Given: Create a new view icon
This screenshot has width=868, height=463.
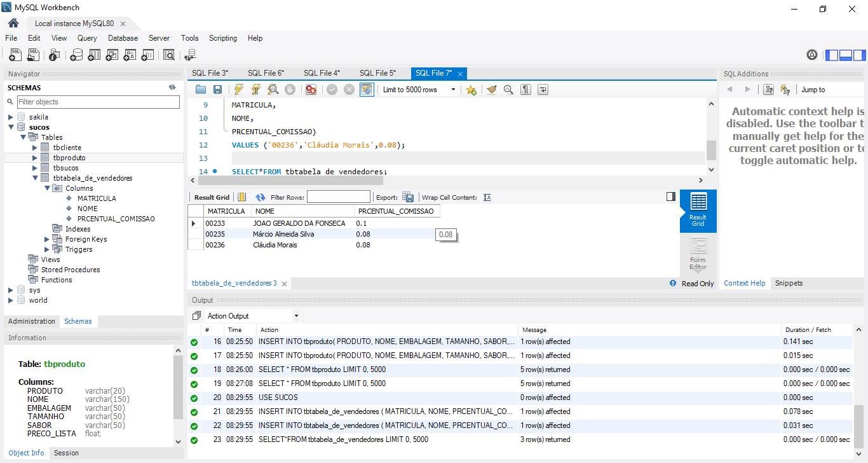Looking at the screenshot, I should pos(112,55).
